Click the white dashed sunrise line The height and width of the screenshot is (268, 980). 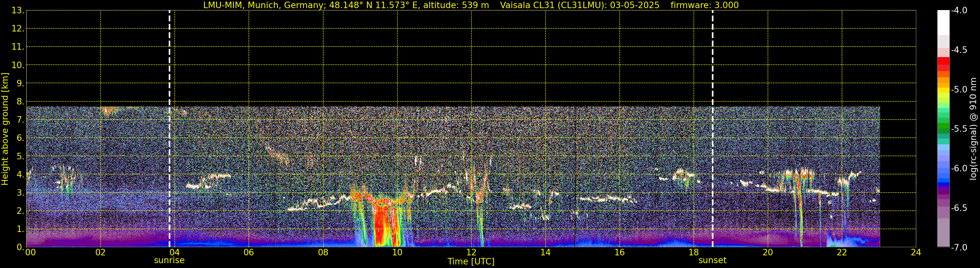coord(169,129)
